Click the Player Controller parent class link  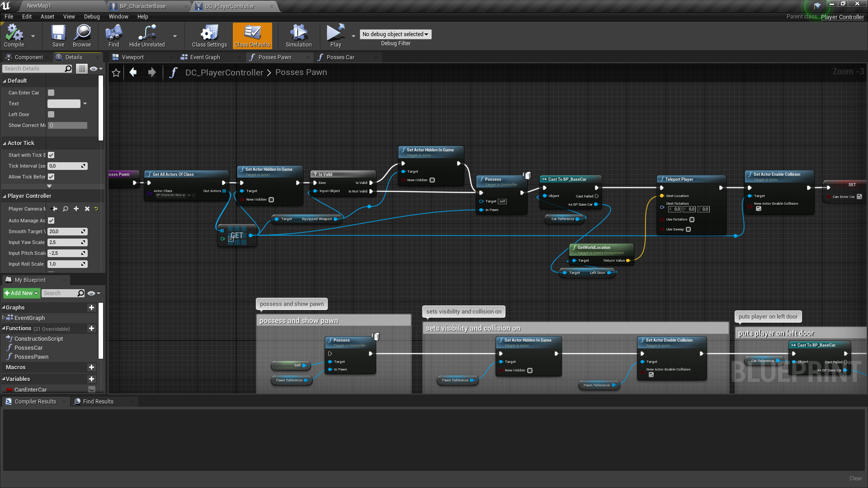click(x=842, y=17)
